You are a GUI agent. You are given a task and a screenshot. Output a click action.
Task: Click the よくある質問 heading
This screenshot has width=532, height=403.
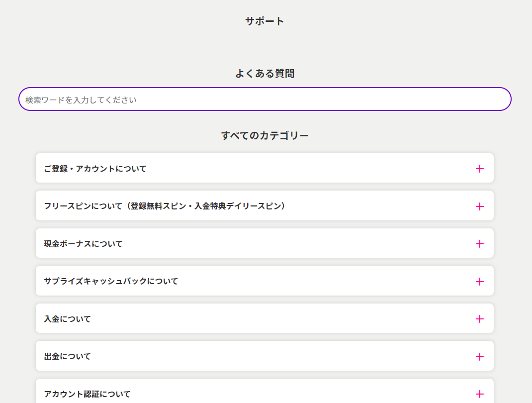(x=265, y=73)
